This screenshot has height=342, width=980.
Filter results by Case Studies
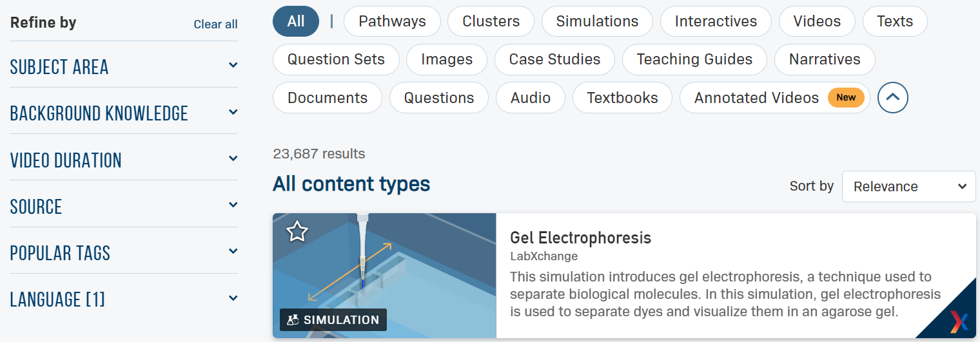coord(554,59)
